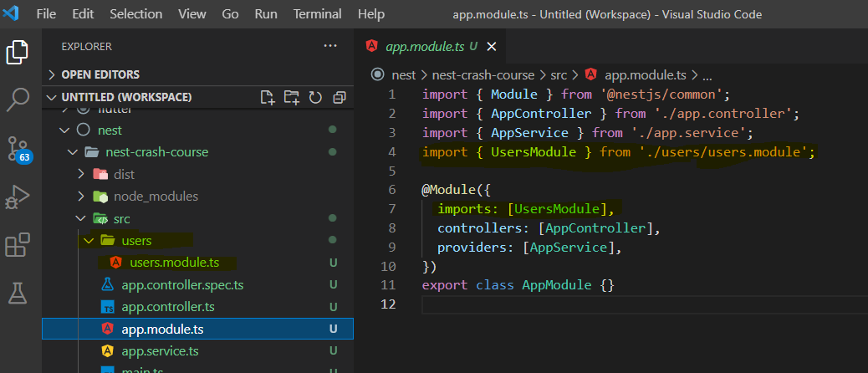
Task: Open the Testing flask icon
Action: tap(18, 293)
